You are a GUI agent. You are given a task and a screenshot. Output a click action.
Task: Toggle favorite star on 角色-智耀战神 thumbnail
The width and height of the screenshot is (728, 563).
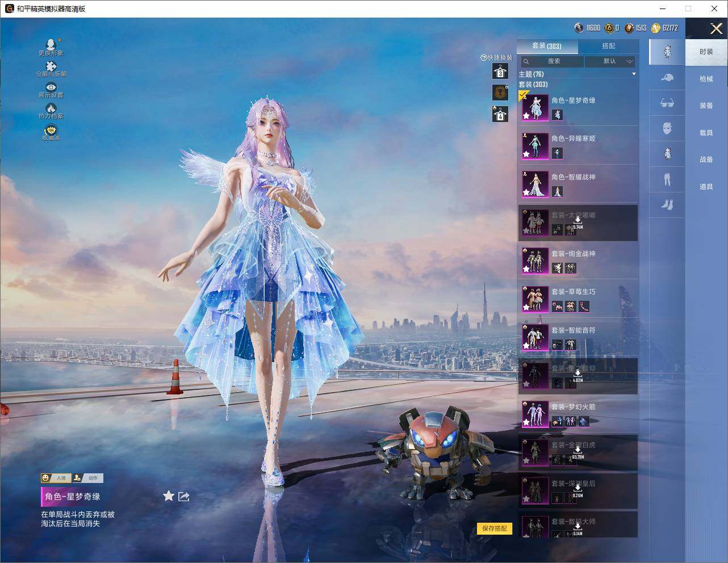526,192
